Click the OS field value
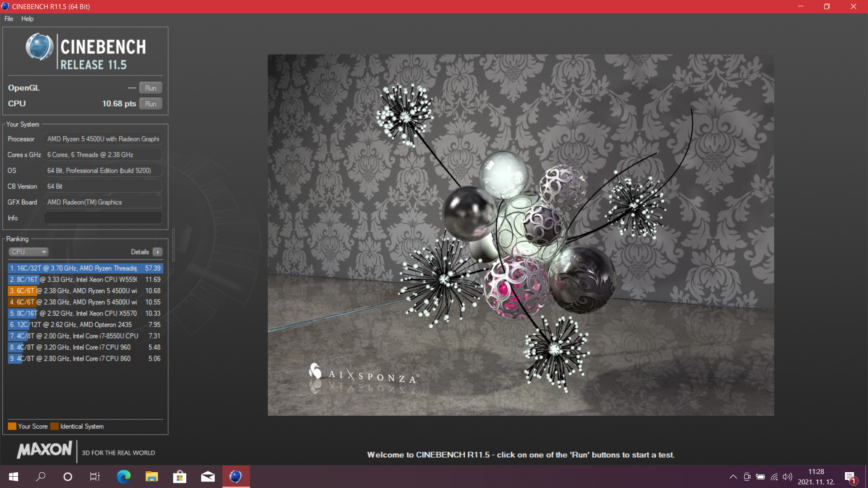Viewport: 868px width, 488px height. click(103, 170)
